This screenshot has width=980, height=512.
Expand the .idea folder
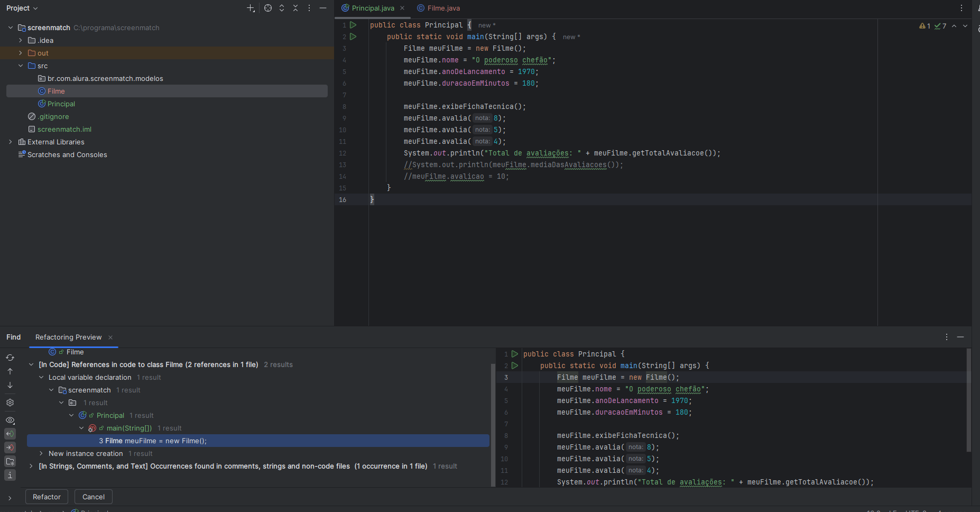coord(21,40)
